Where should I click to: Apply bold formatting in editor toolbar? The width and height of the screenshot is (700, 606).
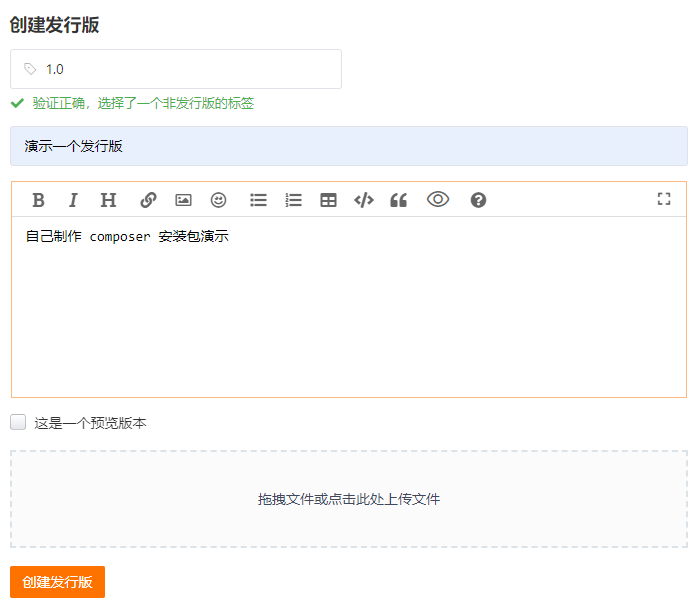click(38, 200)
